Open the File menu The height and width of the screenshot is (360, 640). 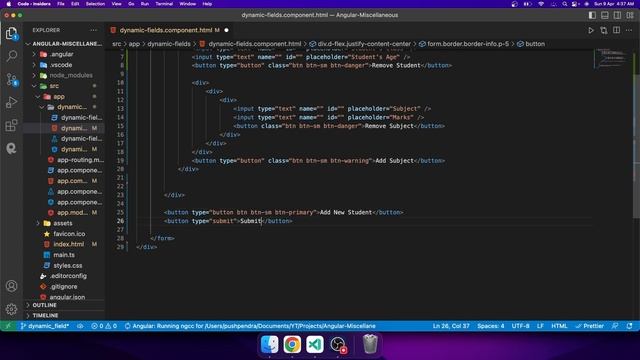coord(61,4)
